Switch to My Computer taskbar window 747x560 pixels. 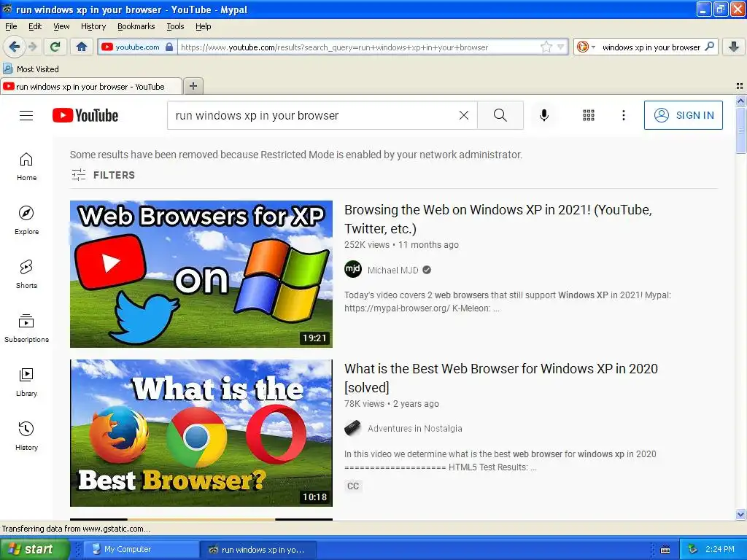[x=141, y=549]
